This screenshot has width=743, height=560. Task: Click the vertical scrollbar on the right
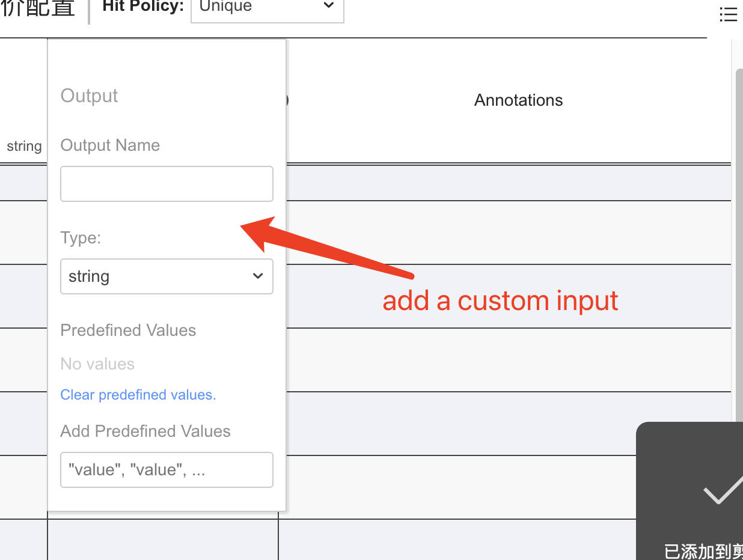(739, 240)
